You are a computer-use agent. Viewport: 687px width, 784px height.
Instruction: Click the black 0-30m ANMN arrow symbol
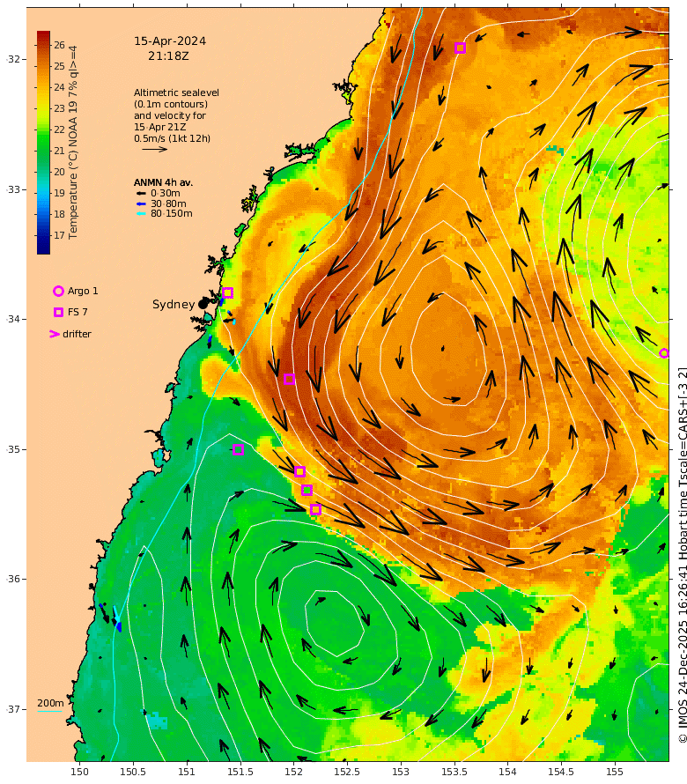[x=142, y=193]
